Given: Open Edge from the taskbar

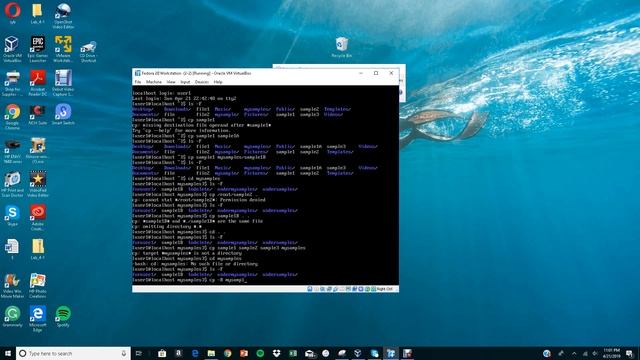Looking at the screenshot, I should point(195,353).
